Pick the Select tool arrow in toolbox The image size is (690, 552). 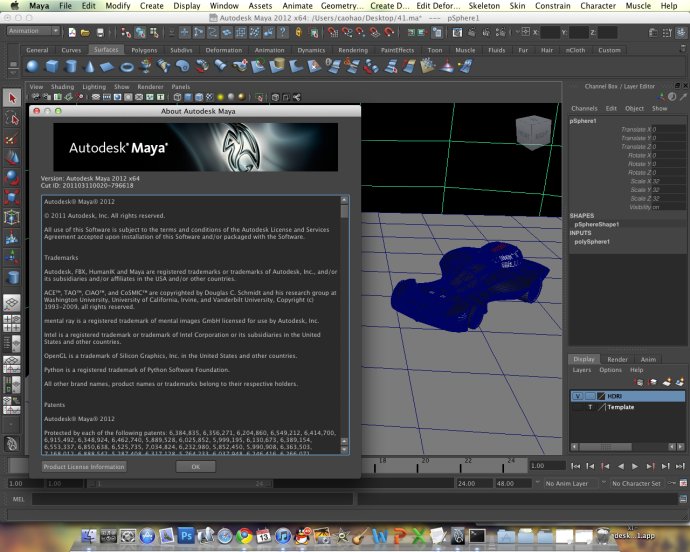pos(12,98)
